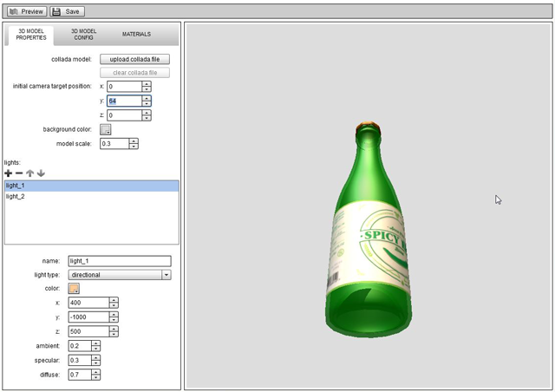Image resolution: width=555 pixels, height=392 pixels.
Task: Add a new light with plus icon
Action: pos(9,173)
